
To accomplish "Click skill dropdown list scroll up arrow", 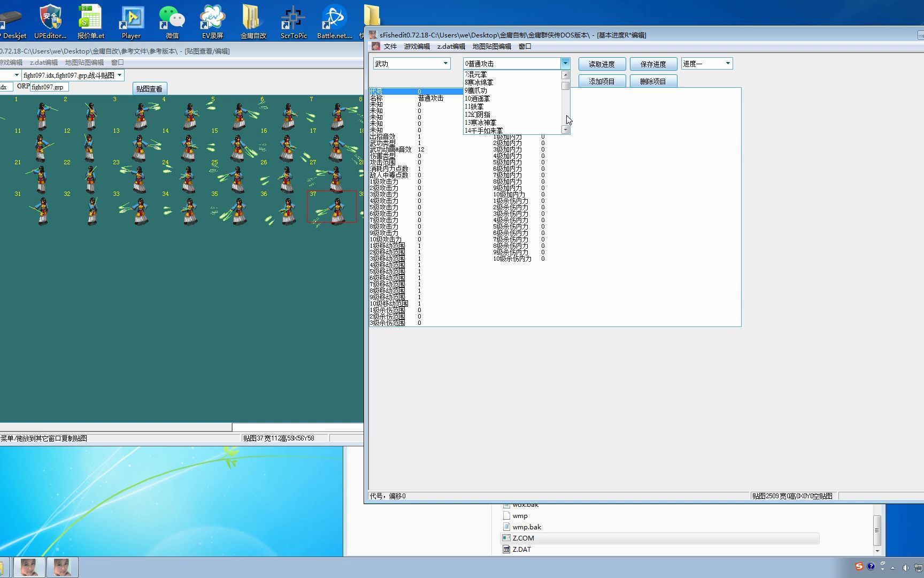I will coord(565,75).
